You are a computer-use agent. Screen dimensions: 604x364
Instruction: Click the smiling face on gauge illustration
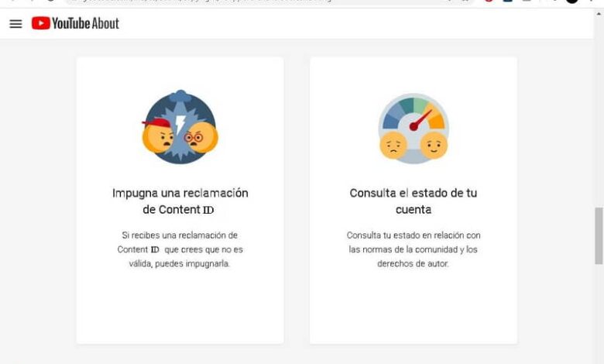[434, 146]
